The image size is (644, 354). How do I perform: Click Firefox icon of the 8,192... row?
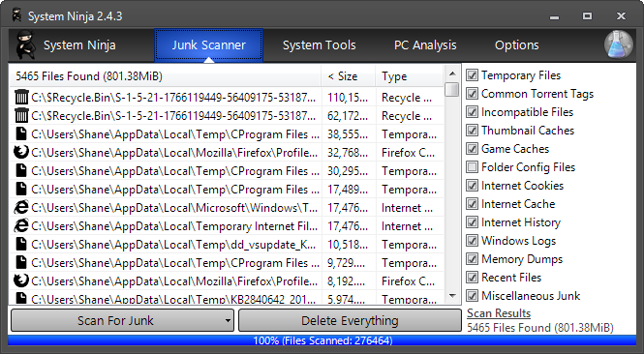coord(21,281)
